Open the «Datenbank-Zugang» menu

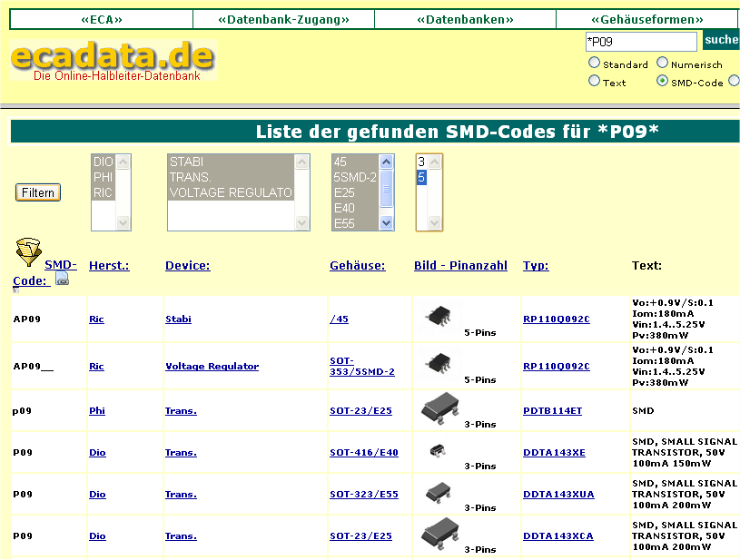[x=283, y=19]
